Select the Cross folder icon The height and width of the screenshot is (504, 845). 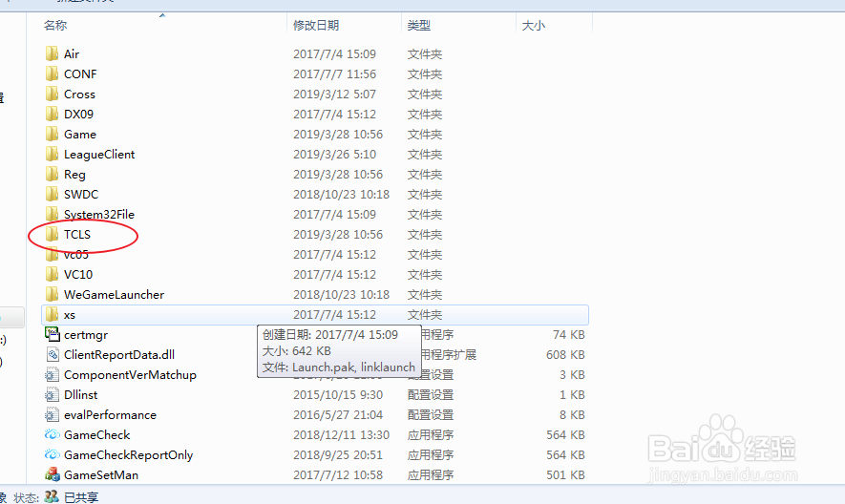52,94
